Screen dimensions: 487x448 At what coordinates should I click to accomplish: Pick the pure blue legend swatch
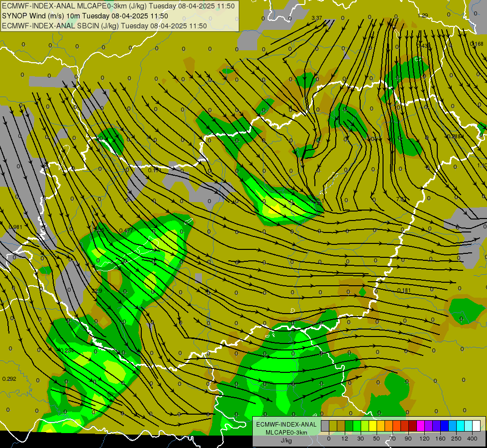(445, 426)
